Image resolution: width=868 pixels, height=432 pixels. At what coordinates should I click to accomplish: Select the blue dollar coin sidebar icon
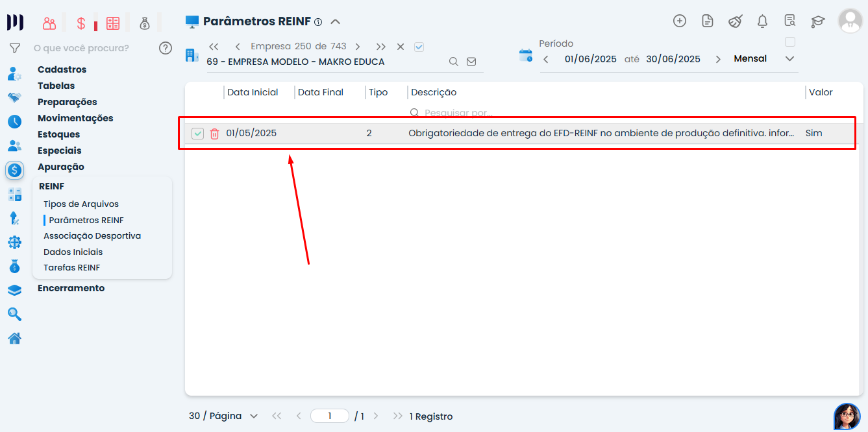[x=14, y=170]
